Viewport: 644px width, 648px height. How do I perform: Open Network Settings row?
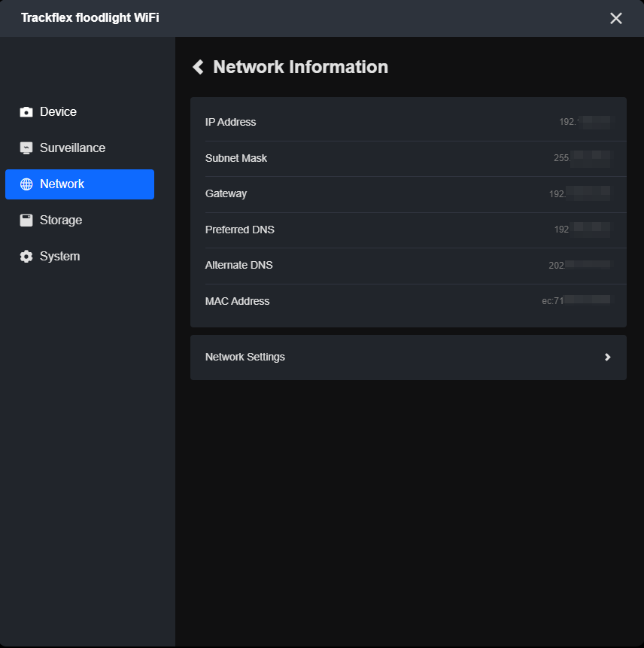[x=408, y=357]
